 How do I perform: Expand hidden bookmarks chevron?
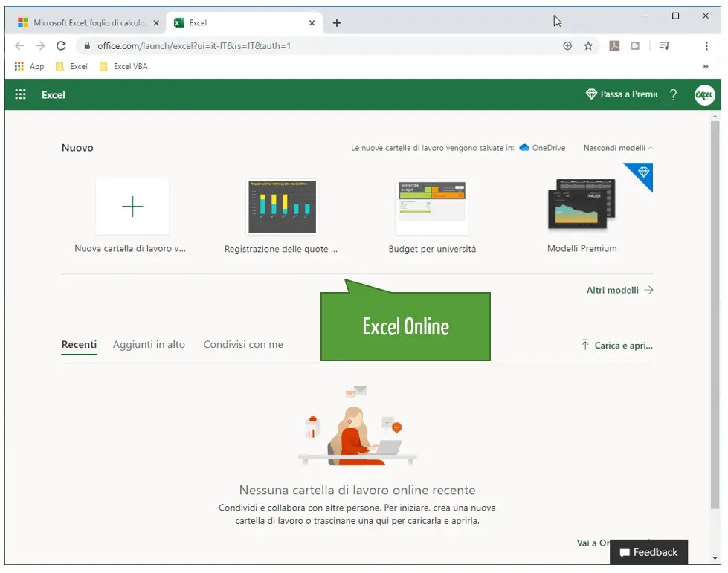705,66
